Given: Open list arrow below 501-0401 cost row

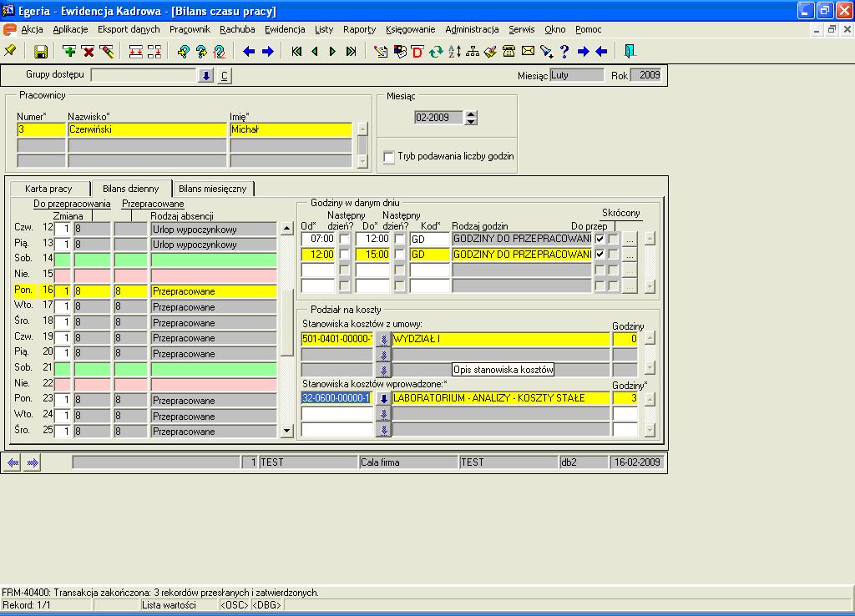Looking at the screenshot, I should [x=384, y=355].
